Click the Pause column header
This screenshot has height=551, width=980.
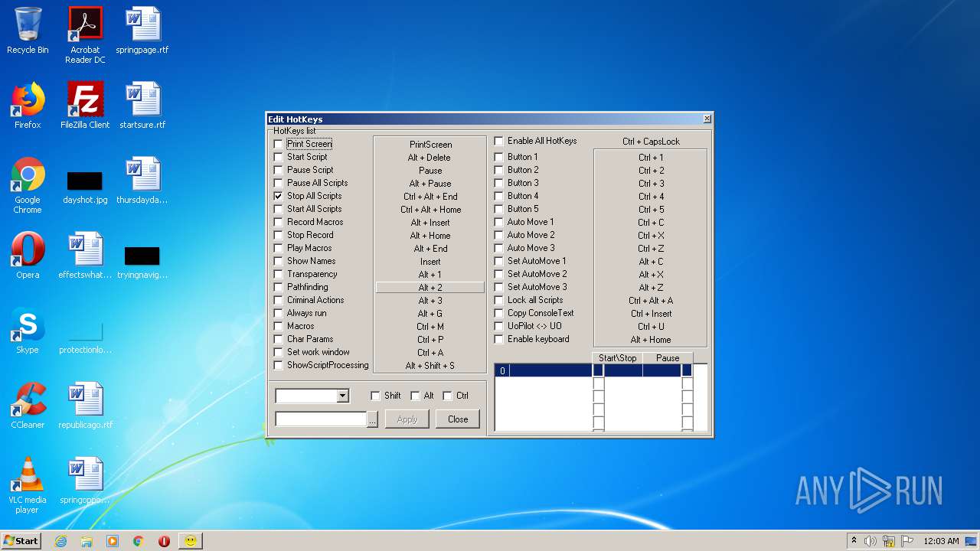point(668,358)
